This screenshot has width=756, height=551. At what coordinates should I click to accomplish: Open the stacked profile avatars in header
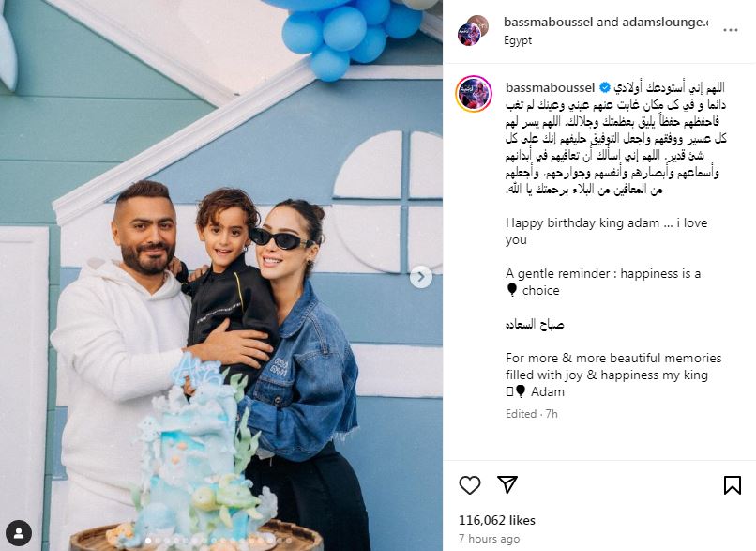point(473,30)
